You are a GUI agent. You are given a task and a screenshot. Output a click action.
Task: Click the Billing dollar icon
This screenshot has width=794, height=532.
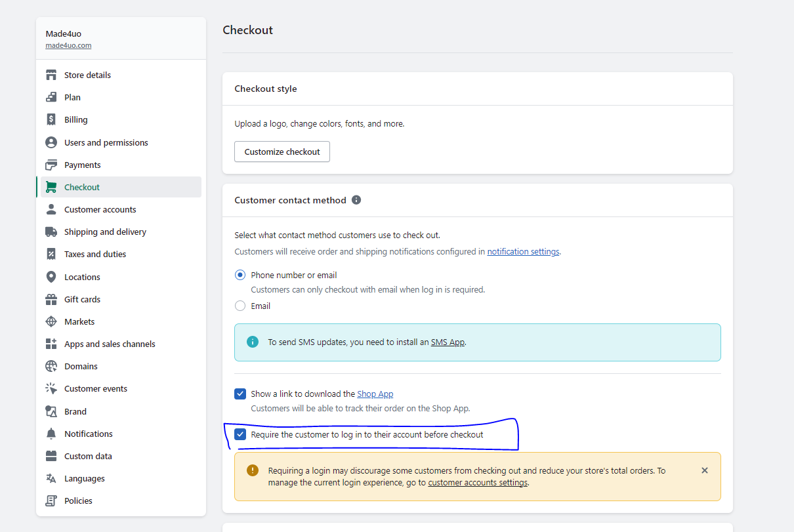click(x=51, y=119)
